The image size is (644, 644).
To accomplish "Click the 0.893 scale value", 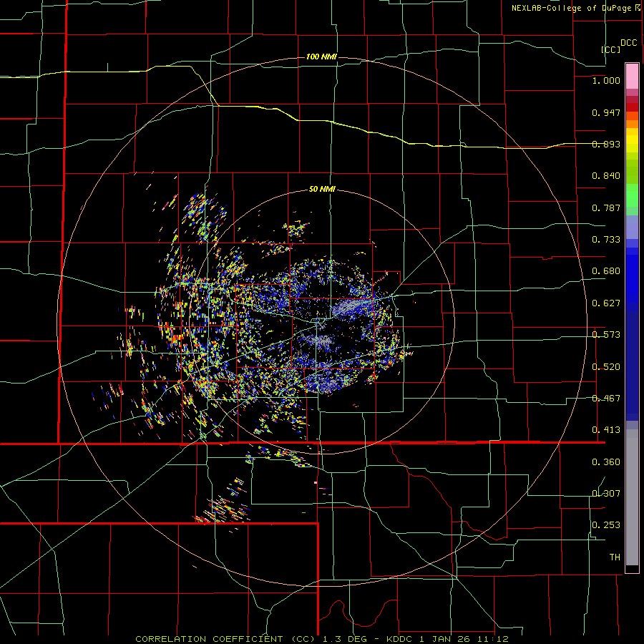I will pos(606,144).
